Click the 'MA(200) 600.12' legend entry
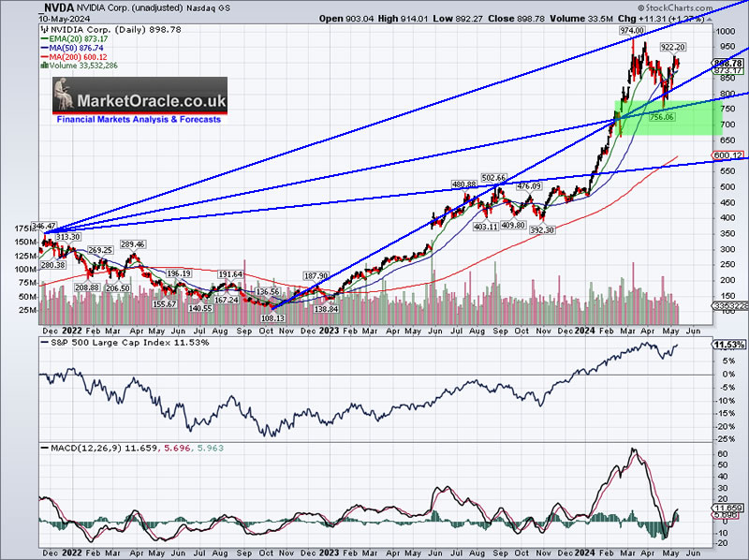 pos(75,57)
